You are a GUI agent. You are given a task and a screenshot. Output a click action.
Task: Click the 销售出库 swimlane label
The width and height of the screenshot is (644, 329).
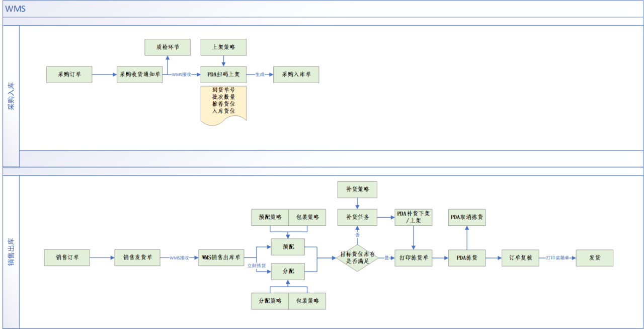pyautogui.click(x=11, y=252)
